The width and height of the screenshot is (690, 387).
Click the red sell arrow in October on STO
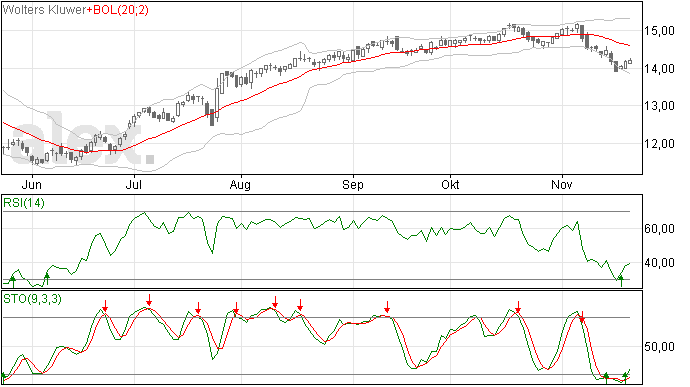518,307
